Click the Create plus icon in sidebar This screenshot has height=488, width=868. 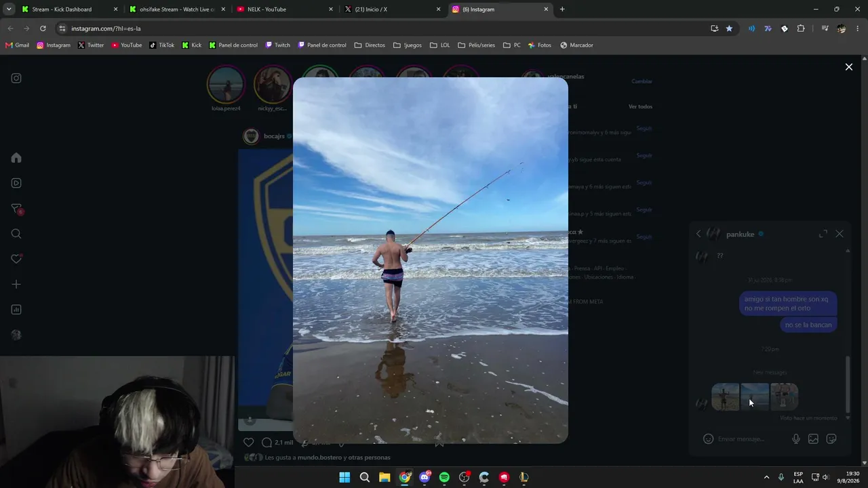point(16,285)
